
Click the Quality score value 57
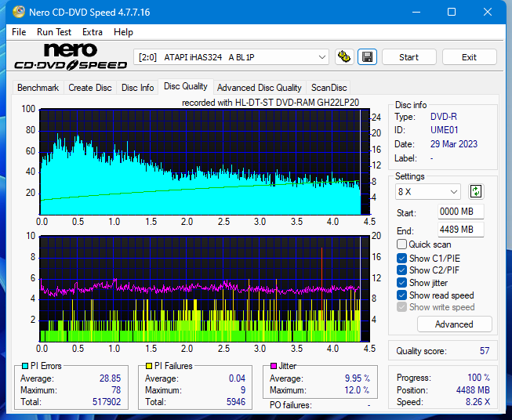[x=485, y=351]
